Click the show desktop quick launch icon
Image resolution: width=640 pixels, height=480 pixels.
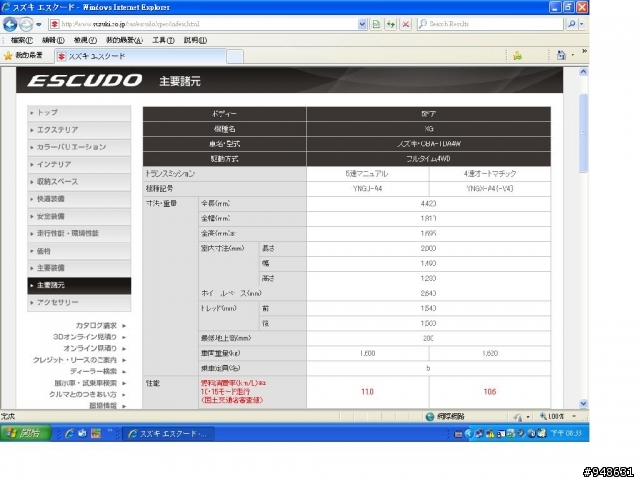[82, 433]
